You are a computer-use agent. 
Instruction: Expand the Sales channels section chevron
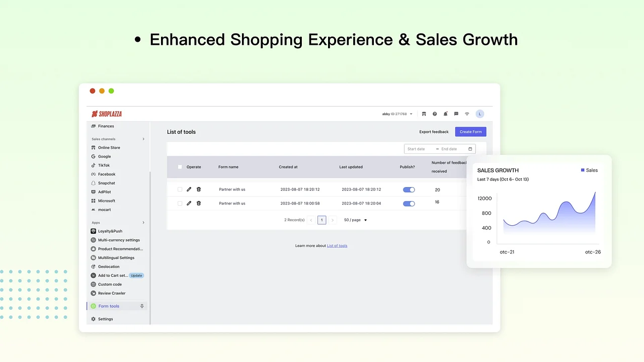143,139
